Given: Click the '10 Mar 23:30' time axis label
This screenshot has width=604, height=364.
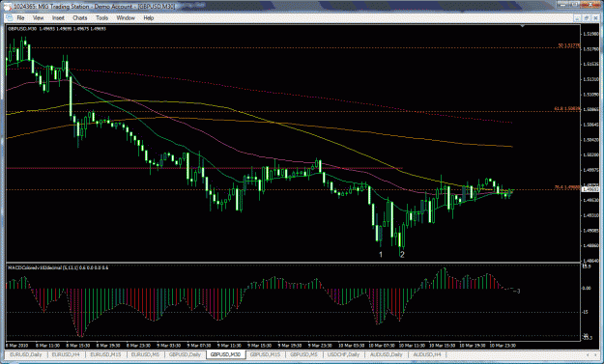Looking at the screenshot, I should [x=504, y=345].
